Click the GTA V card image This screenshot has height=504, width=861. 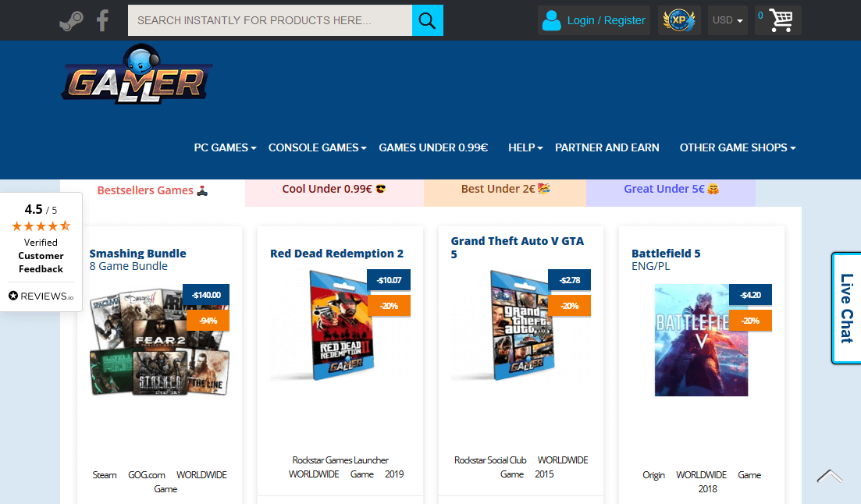click(x=521, y=327)
